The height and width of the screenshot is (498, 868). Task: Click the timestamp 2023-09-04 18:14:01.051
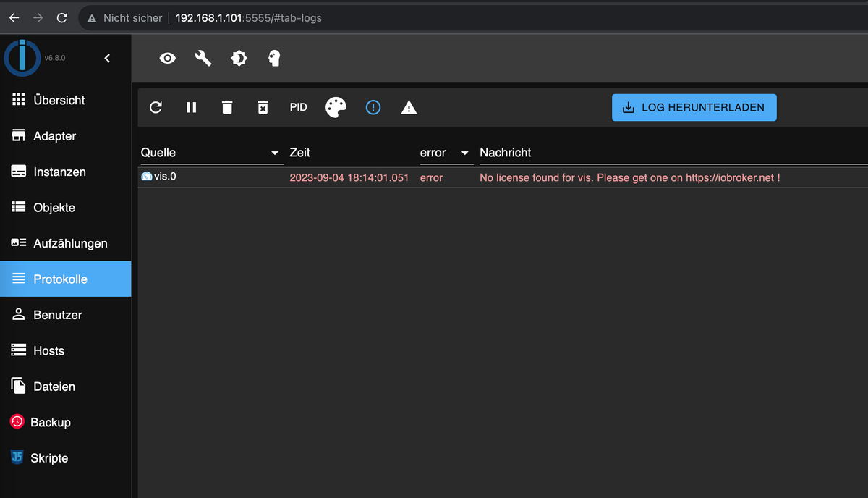(349, 177)
